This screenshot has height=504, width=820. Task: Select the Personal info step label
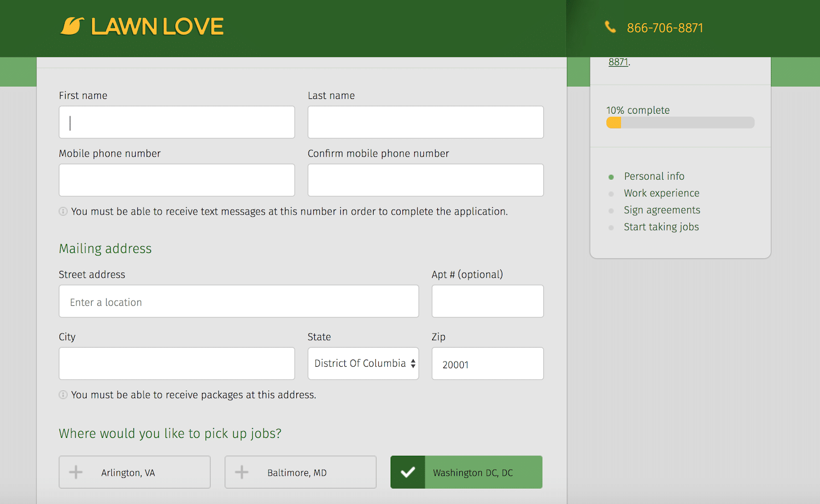tap(654, 176)
